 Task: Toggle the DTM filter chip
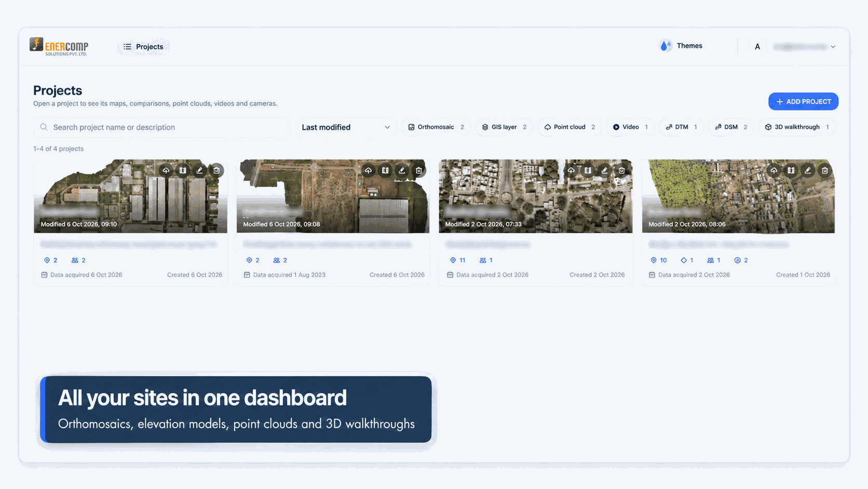[x=681, y=127]
